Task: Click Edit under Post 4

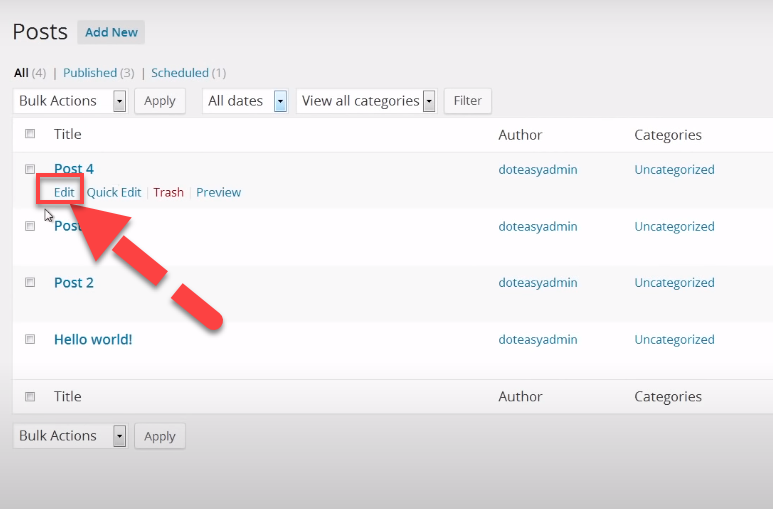Action: point(64,192)
